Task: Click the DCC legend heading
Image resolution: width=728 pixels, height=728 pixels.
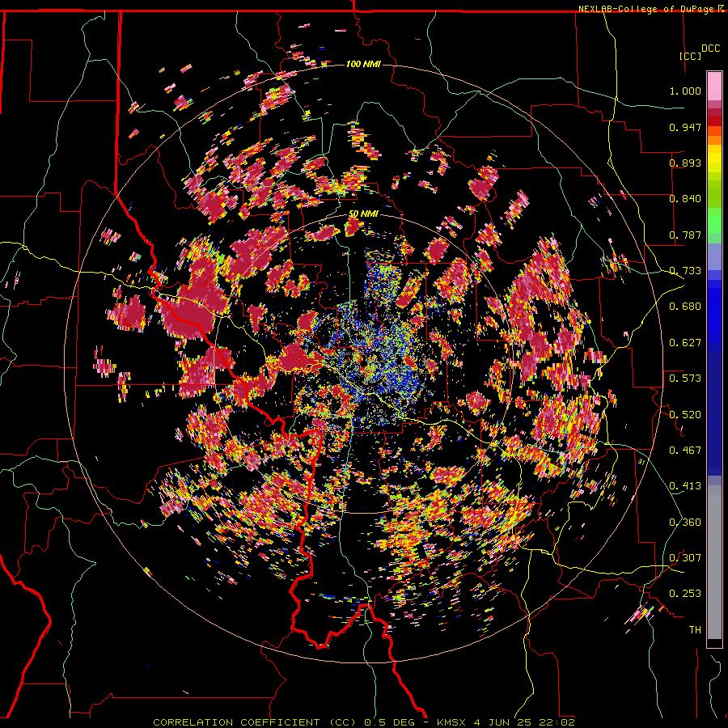Action: point(710,49)
